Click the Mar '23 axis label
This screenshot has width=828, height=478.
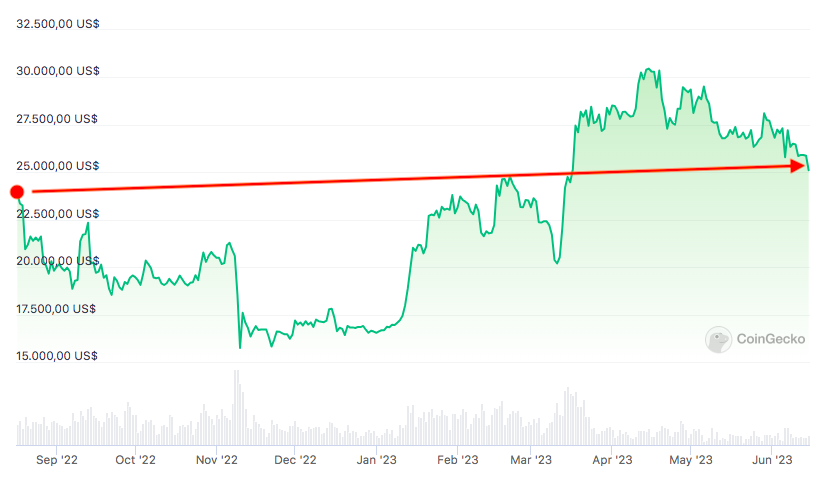pos(531,460)
